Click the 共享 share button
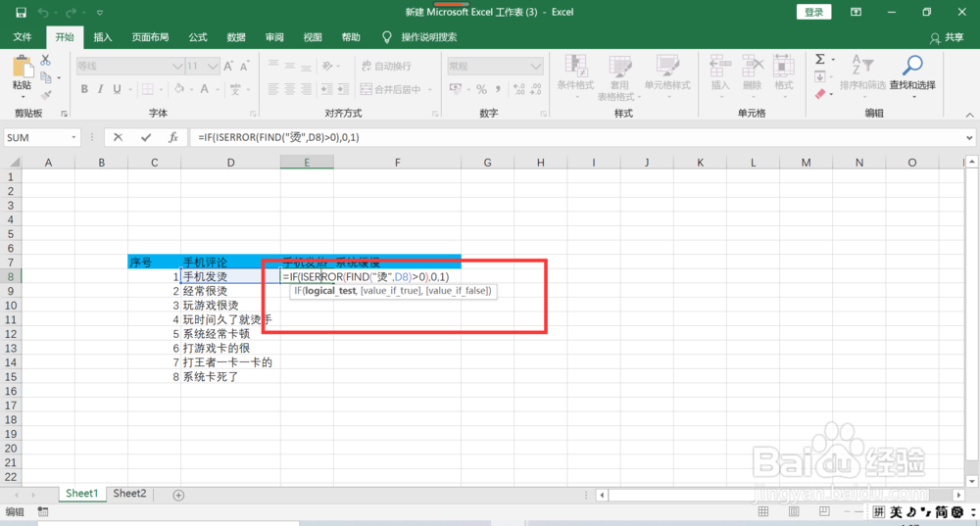 pyautogui.click(x=947, y=37)
